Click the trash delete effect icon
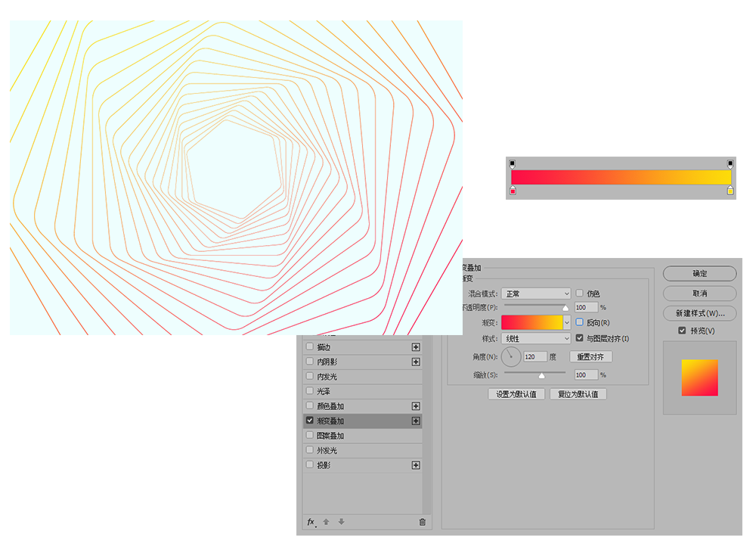The height and width of the screenshot is (553, 756). (423, 522)
